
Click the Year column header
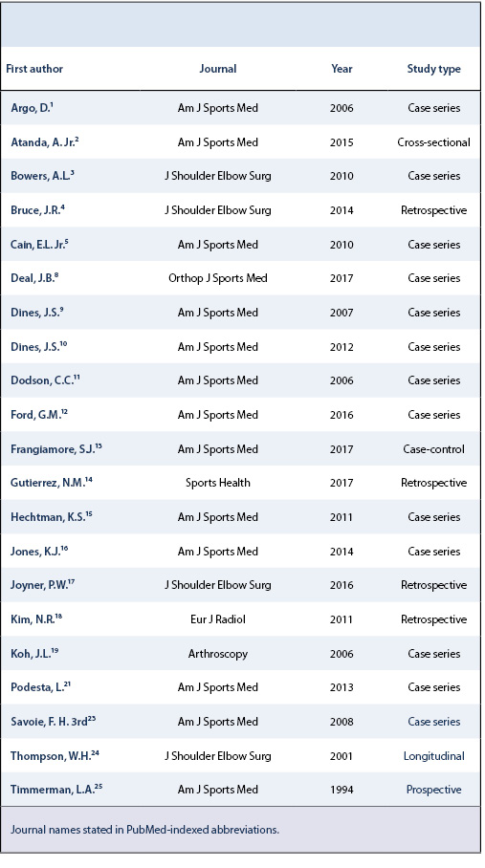[342, 69]
